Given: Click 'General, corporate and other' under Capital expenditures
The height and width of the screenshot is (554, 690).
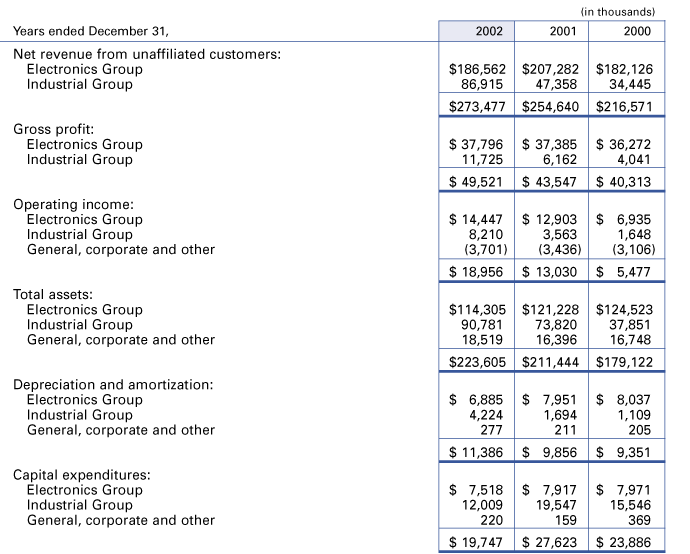Looking at the screenshot, I should click(120, 519).
